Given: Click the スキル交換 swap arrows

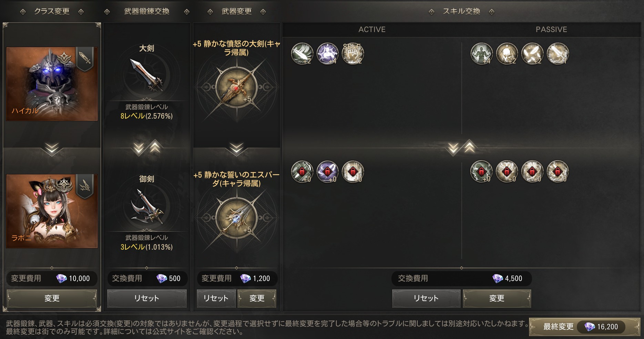Looking at the screenshot, I should click(461, 148).
